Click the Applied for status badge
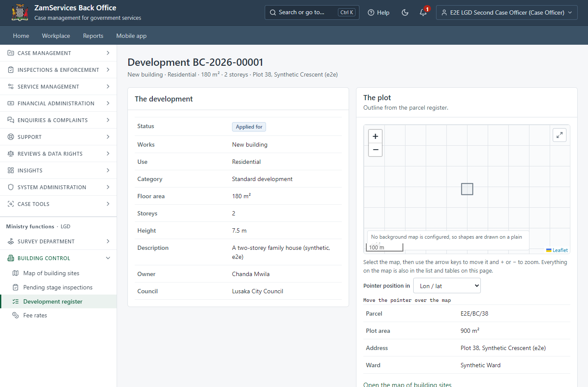This screenshot has width=588, height=387. pos(249,127)
